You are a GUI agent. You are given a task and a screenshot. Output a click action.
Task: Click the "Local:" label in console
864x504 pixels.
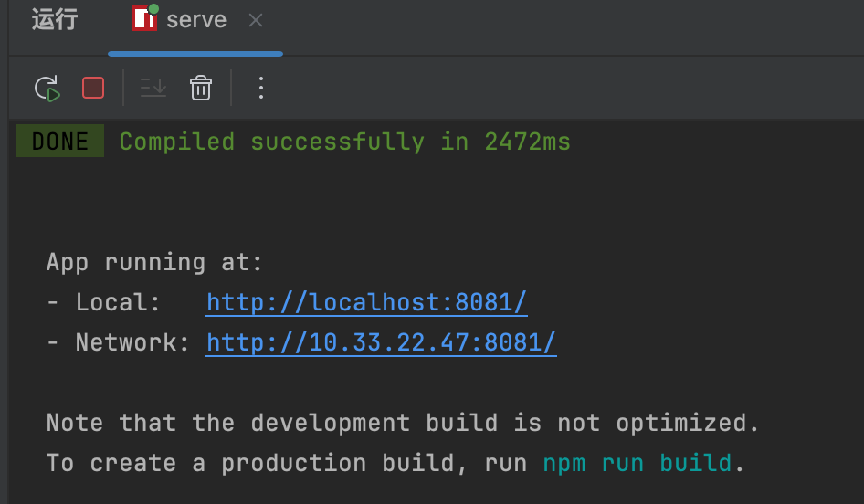click(118, 302)
